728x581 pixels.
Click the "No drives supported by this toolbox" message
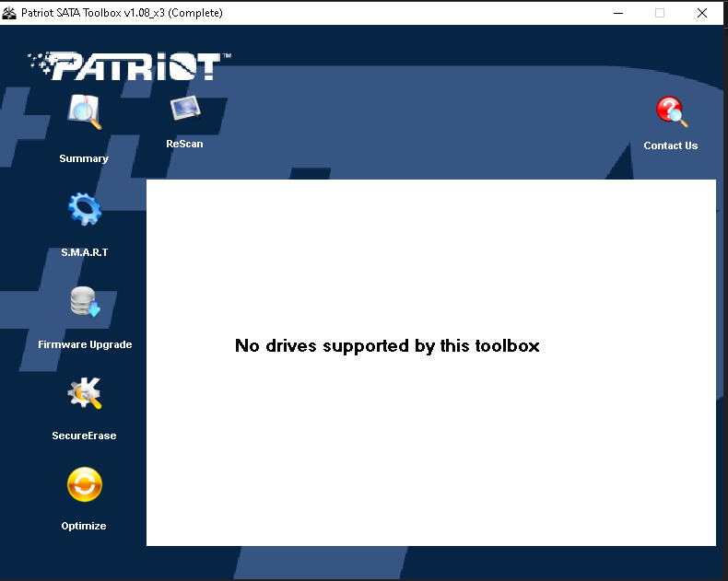point(387,346)
